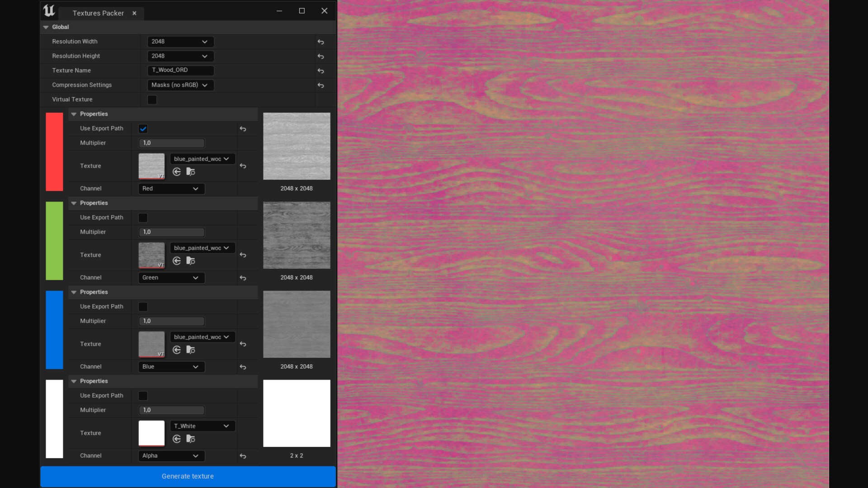The image size is (868, 488).
Task: Open the Red channel selector dropdown
Action: (171, 188)
